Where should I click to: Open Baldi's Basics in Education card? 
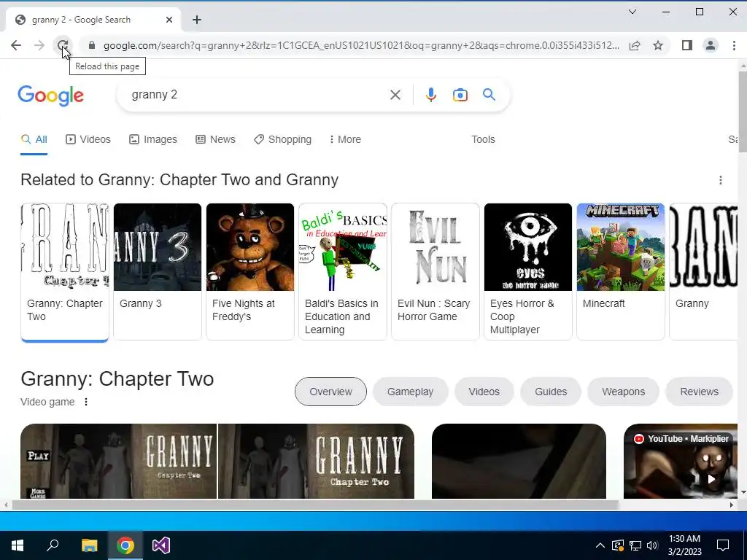pyautogui.click(x=343, y=271)
